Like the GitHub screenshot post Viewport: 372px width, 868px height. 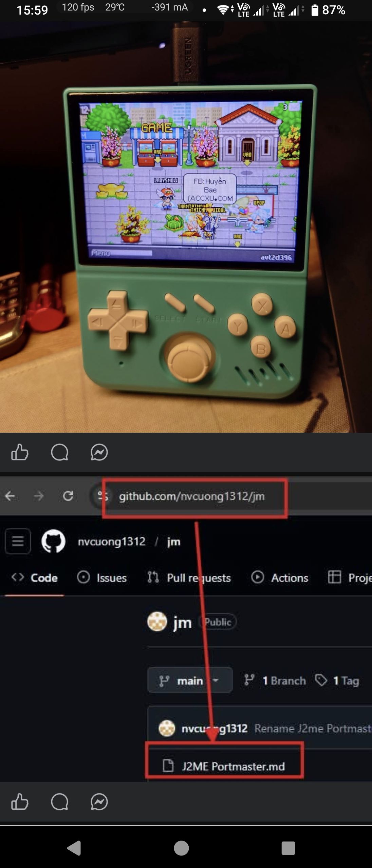click(x=20, y=802)
